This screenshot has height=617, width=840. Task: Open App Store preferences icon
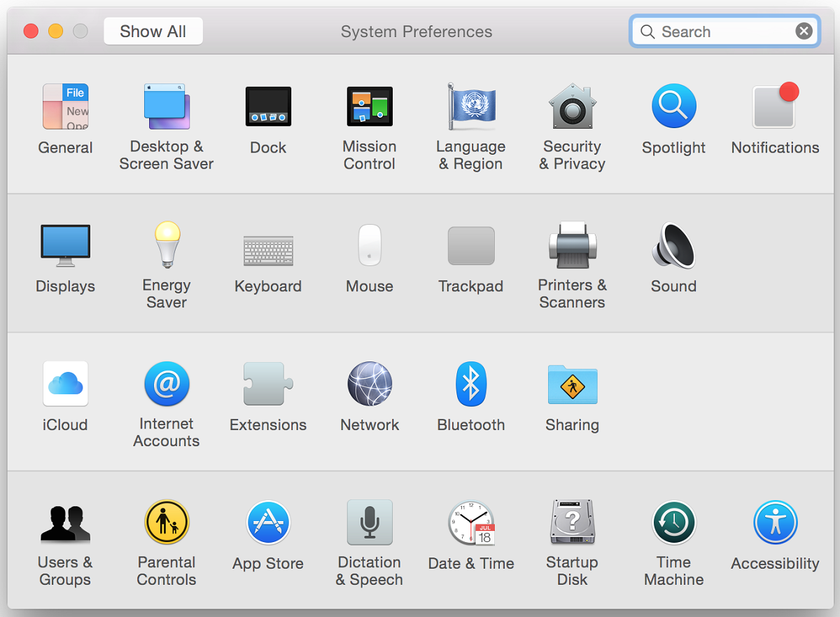(x=268, y=522)
